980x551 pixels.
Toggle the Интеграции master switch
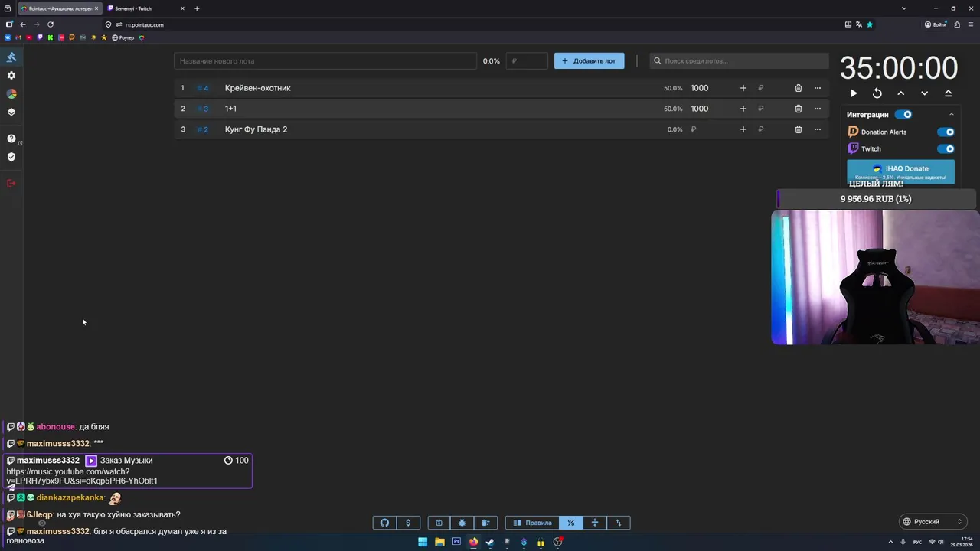[x=903, y=115]
